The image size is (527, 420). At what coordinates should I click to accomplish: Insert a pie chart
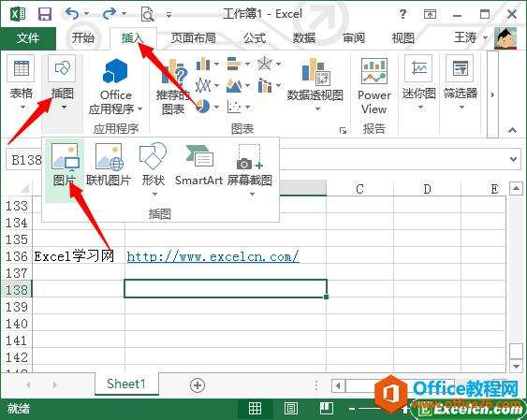click(203, 107)
